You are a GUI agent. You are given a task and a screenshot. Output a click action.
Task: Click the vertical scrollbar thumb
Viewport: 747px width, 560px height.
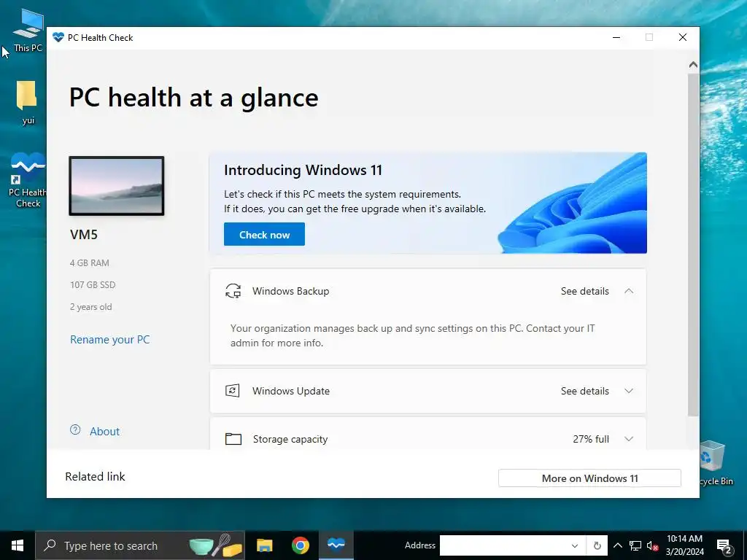[x=694, y=244]
